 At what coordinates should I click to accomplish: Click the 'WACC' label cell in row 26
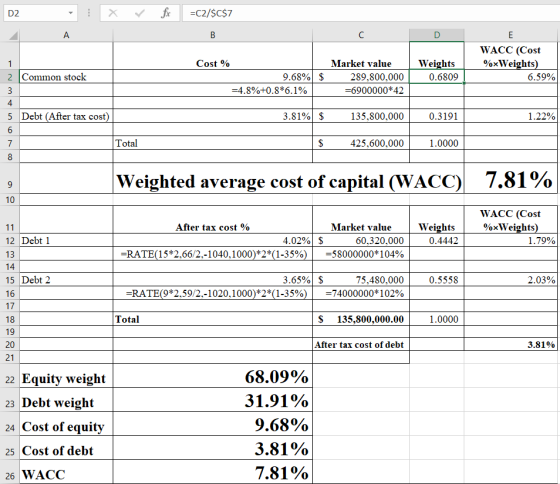point(66,472)
